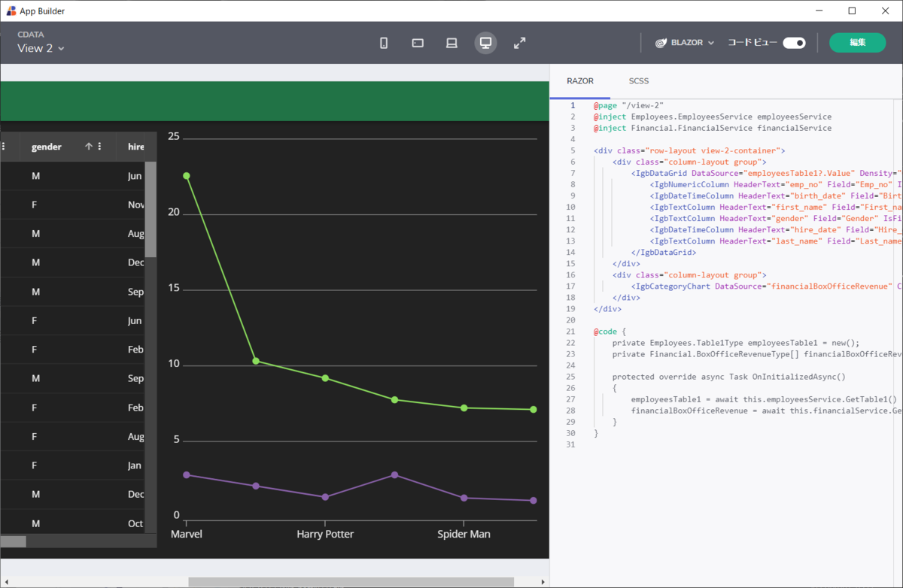This screenshot has height=588, width=903.
Task: Click green line point above Harry Potter
Action: click(x=325, y=378)
